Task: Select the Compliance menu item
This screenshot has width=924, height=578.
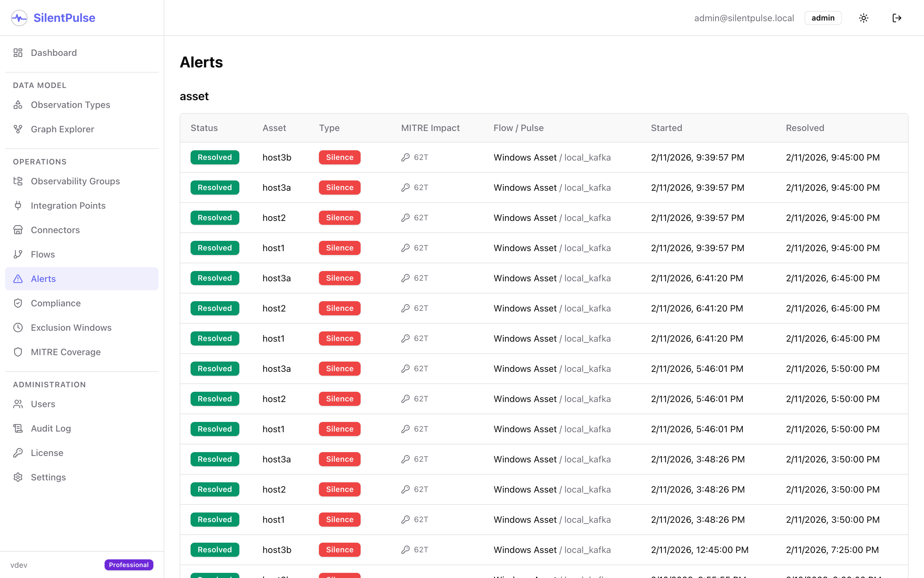Action: click(82, 303)
